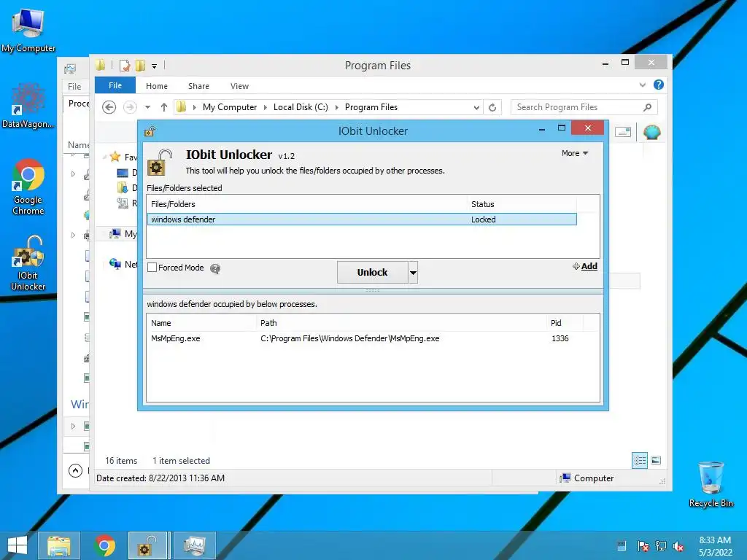Click the Search Program Files field
Screen dimensions: 747x560
(x=584, y=107)
